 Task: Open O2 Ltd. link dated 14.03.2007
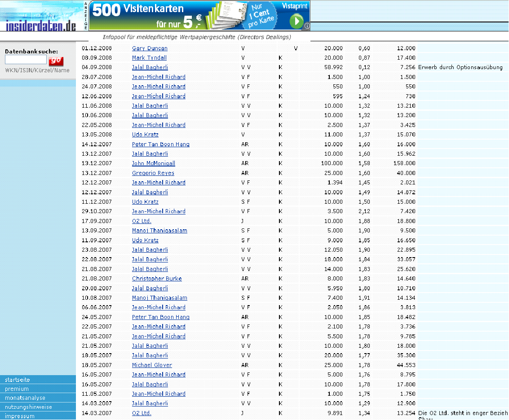point(142,413)
